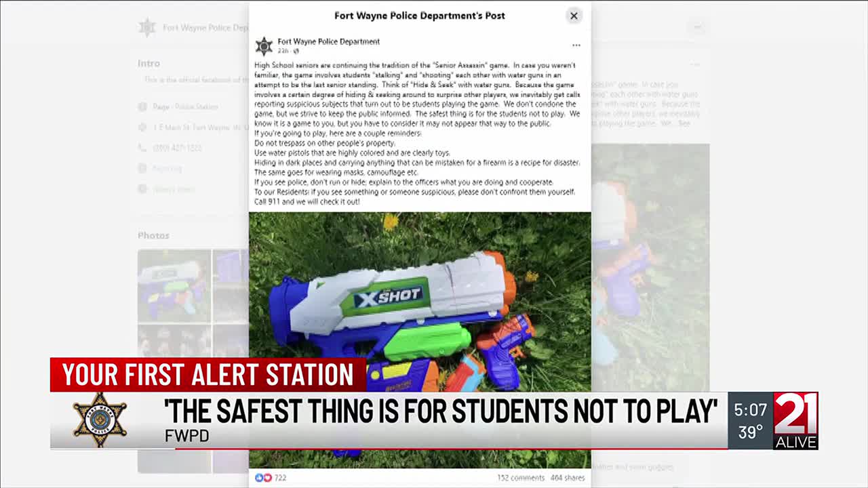The image size is (868, 488).
Task: Click the like reaction icon under the photo
Action: point(258,478)
